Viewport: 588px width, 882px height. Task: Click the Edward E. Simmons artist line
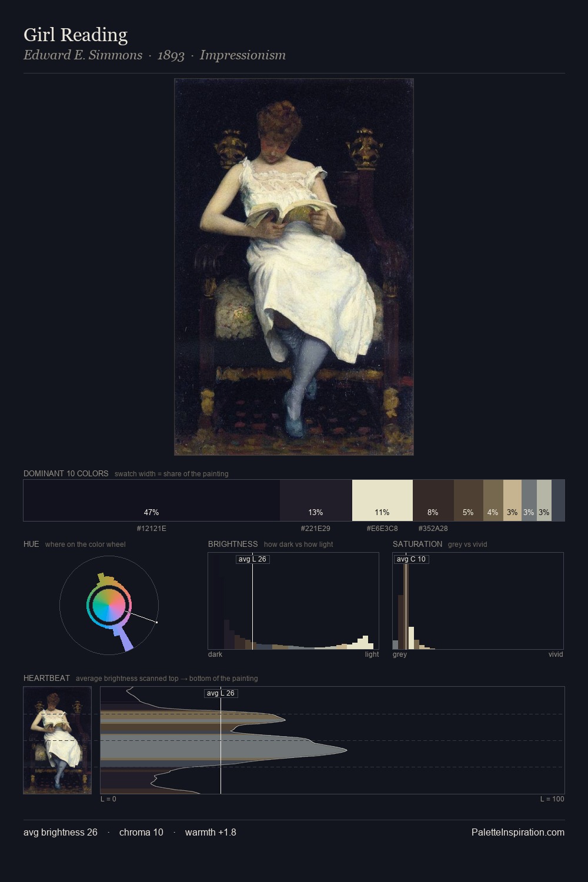click(x=155, y=55)
